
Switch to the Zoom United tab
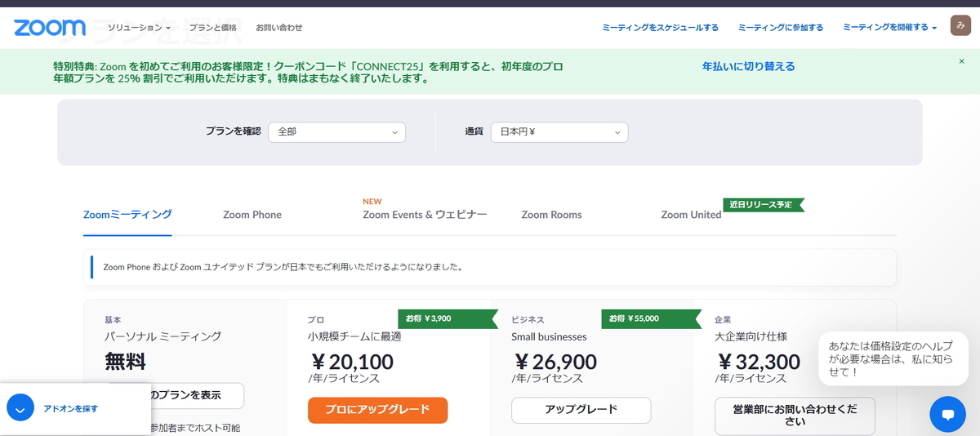coord(691,215)
